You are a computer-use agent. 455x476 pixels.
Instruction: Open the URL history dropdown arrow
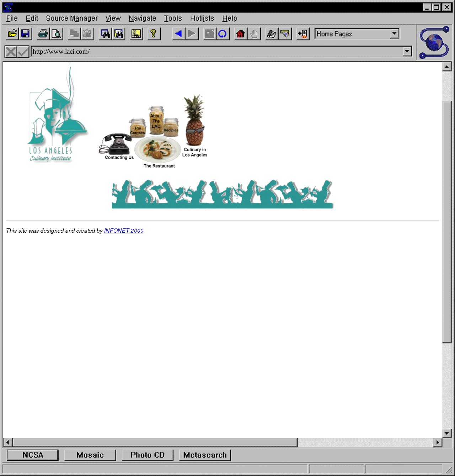(407, 52)
